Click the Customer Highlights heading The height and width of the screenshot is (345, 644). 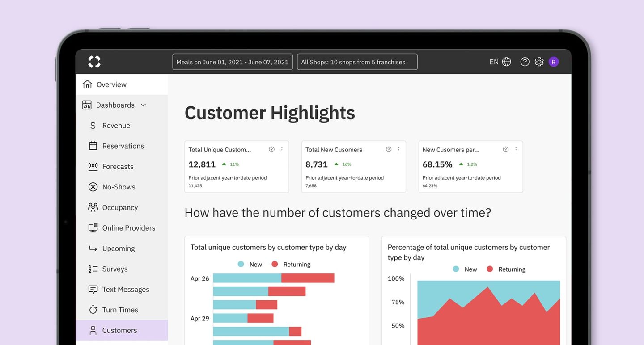pyautogui.click(x=270, y=113)
